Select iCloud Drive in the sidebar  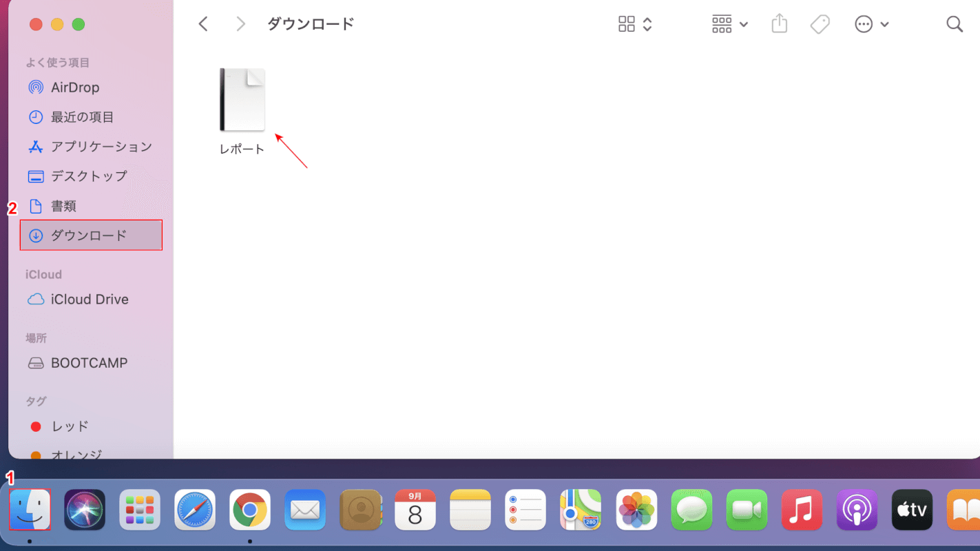tap(91, 300)
